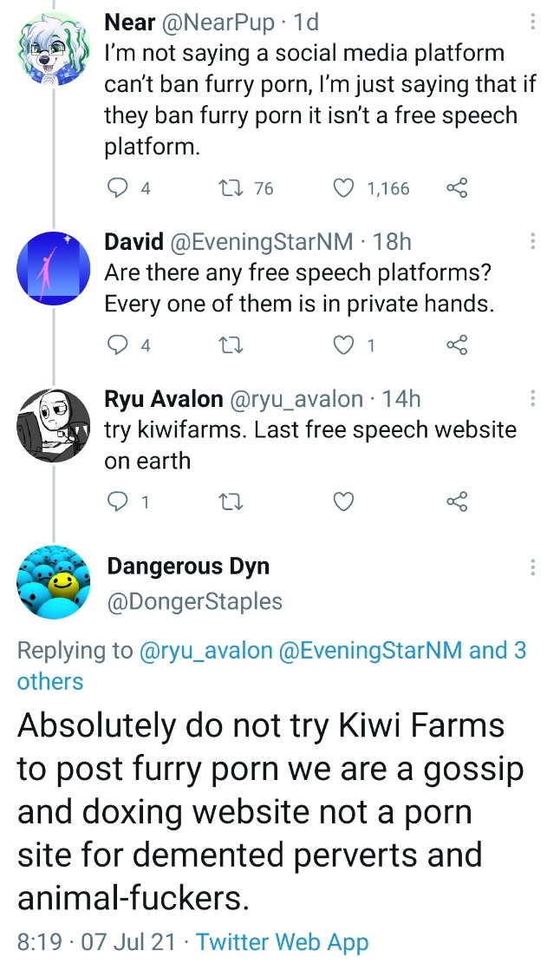Screen dimensions: 560x970
Task: Like David's tweet
Action: pos(345,345)
